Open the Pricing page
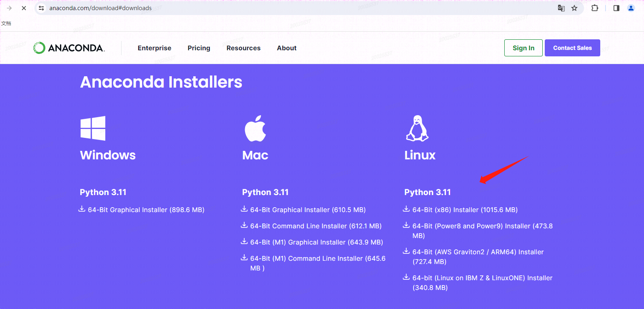This screenshot has height=309, width=644. [199, 48]
